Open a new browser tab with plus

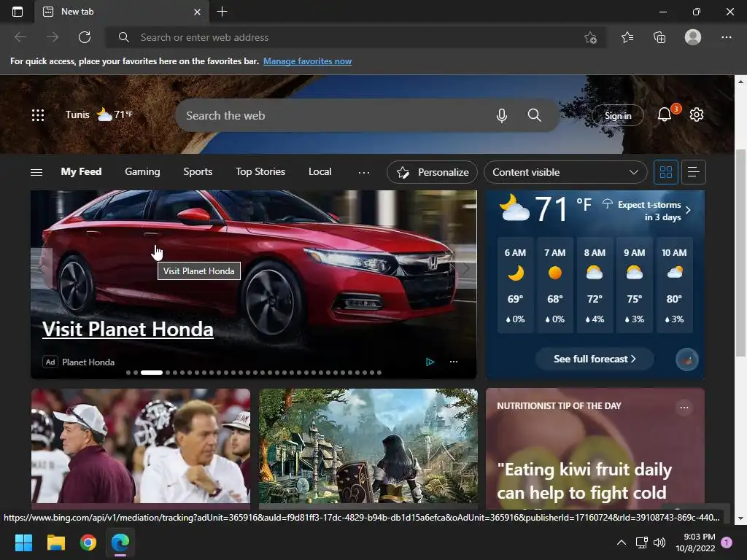click(222, 12)
